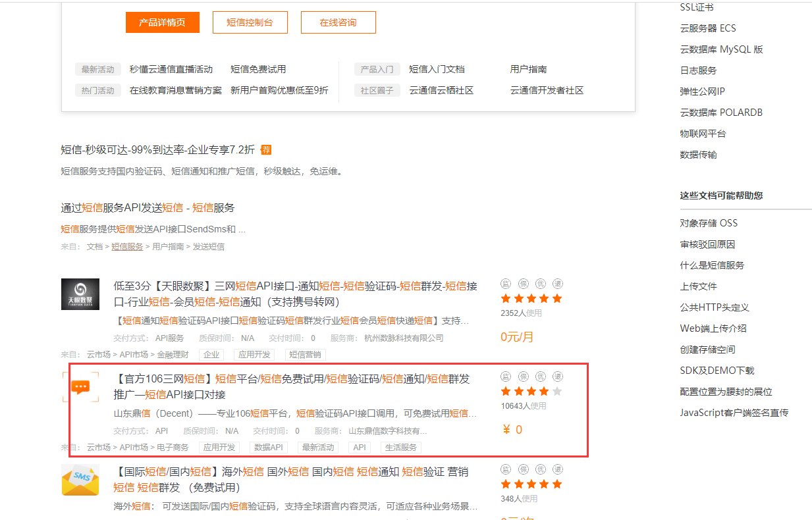Click the 优 badge on 国际短信/国内短信 listing

coord(540,469)
